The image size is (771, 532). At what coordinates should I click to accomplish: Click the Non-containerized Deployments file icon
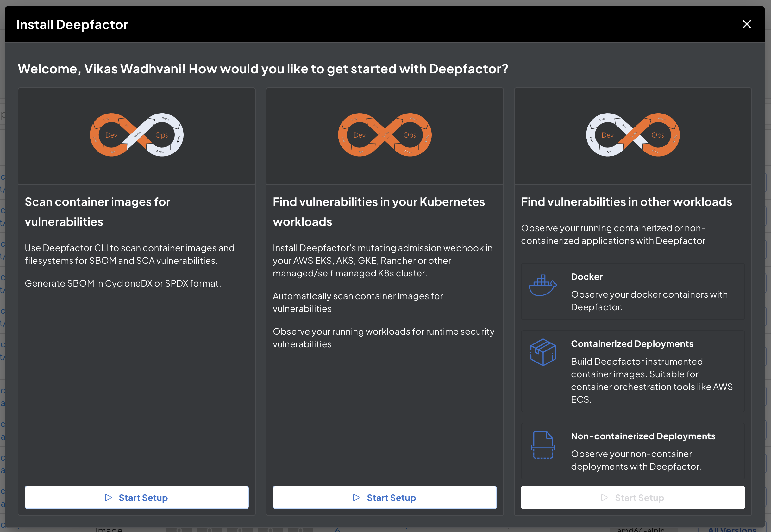coord(543,445)
